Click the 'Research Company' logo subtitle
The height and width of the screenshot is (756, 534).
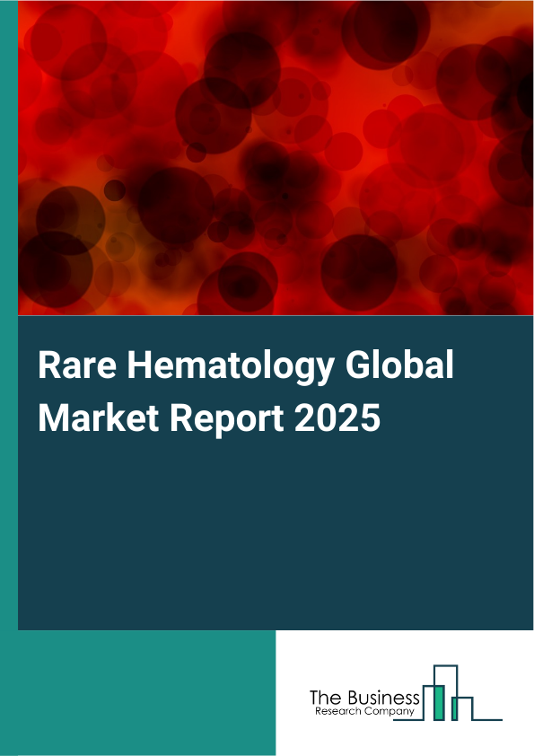point(364,711)
